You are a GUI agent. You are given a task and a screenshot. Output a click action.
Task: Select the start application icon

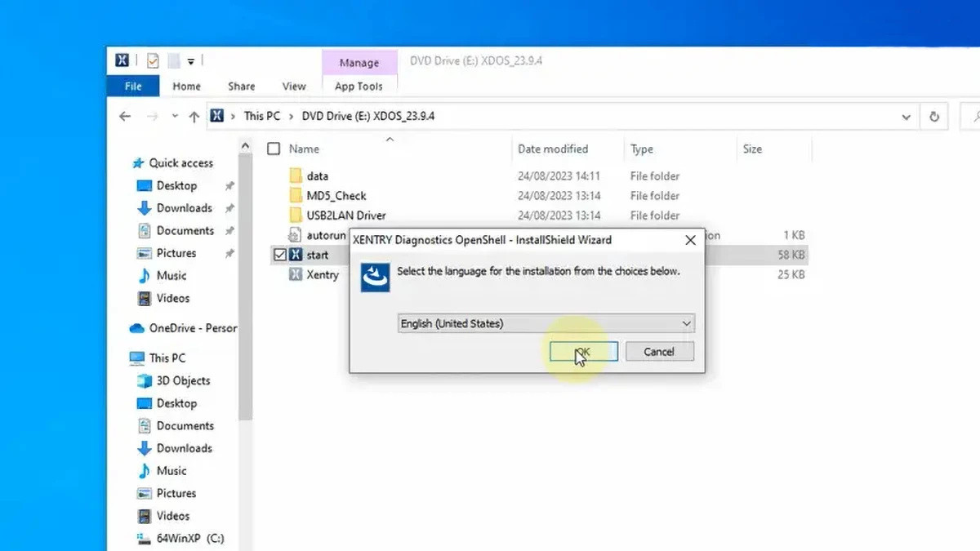(x=296, y=255)
